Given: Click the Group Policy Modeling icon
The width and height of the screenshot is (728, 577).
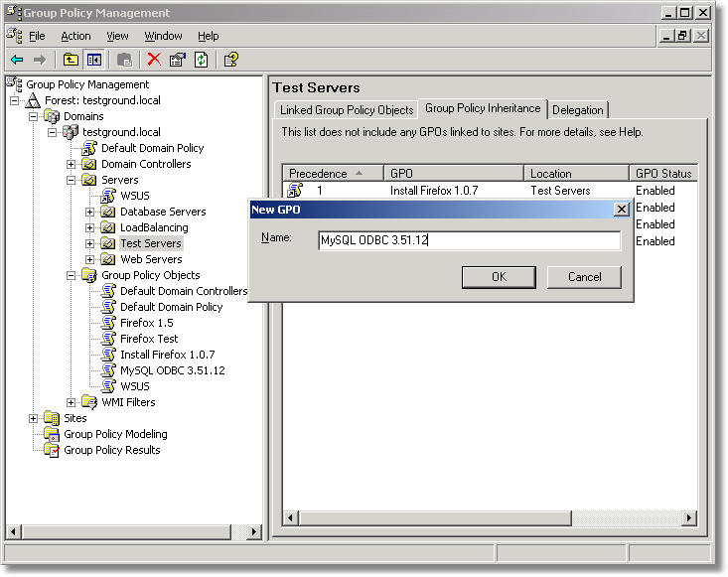Looking at the screenshot, I should coord(52,434).
